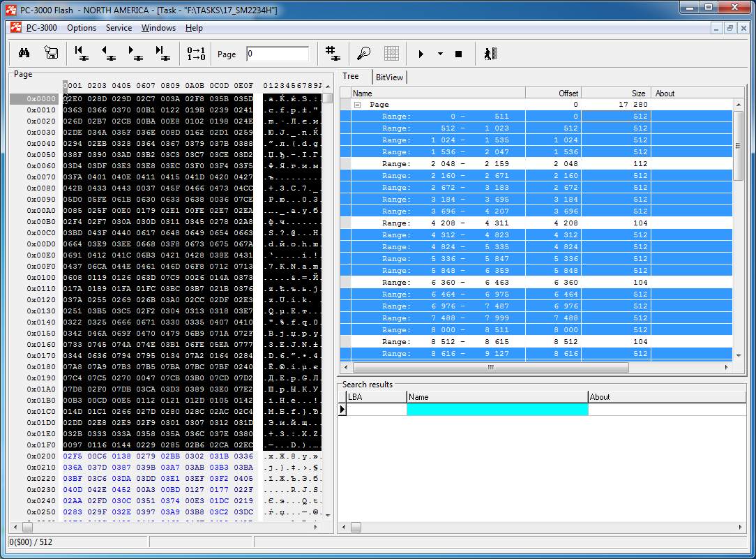This screenshot has height=559, width=756.
Task: Click the save dump icon
Action: pyautogui.click(x=50, y=54)
